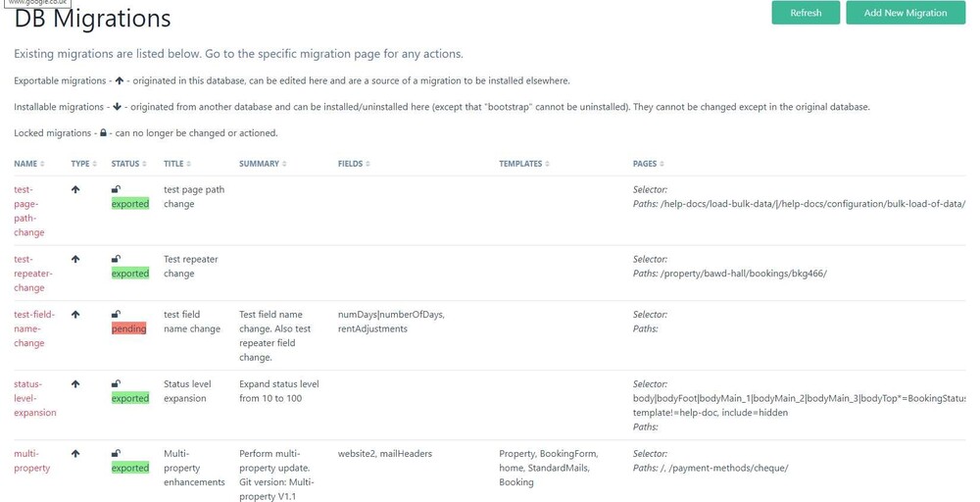
Task: Click the export arrow icon for test-page-path-change
Action: point(75,190)
